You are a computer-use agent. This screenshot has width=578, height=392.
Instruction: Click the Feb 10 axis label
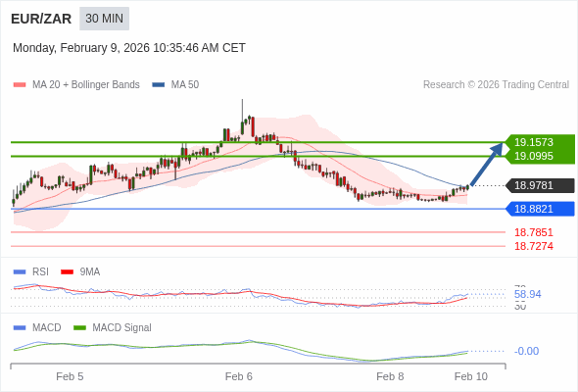471,376
